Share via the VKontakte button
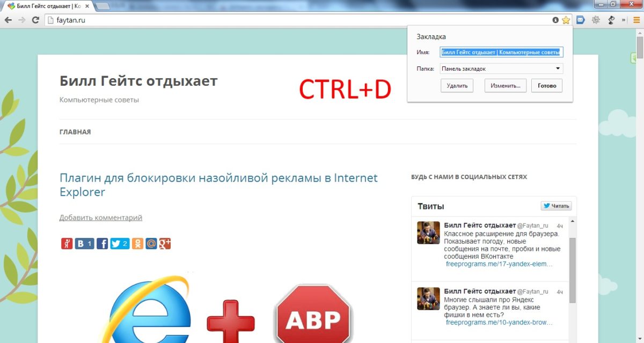Image resolution: width=644 pixels, height=343 pixels. pyautogui.click(x=84, y=244)
